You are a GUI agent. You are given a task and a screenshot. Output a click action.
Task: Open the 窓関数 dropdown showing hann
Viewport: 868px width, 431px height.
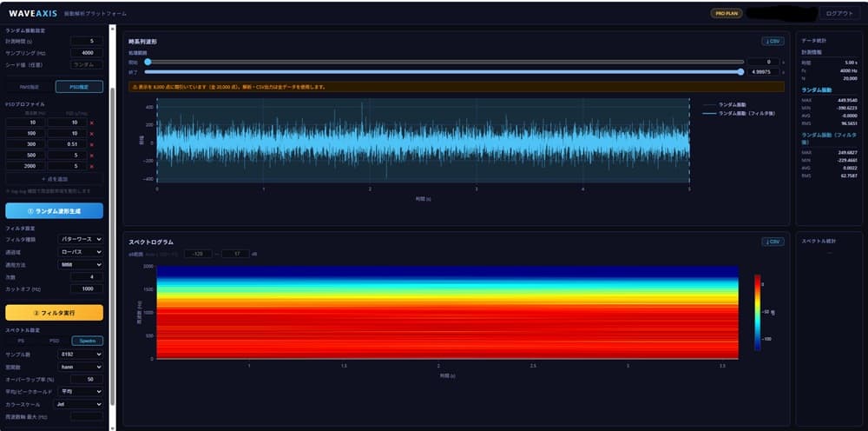pos(80,367)
